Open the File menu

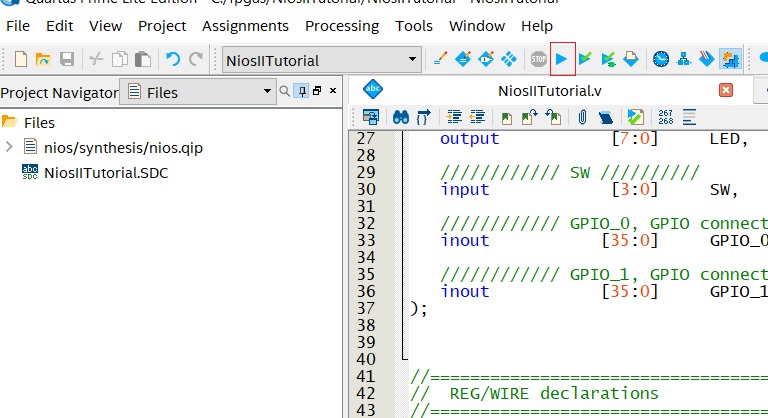pos(18,26)
